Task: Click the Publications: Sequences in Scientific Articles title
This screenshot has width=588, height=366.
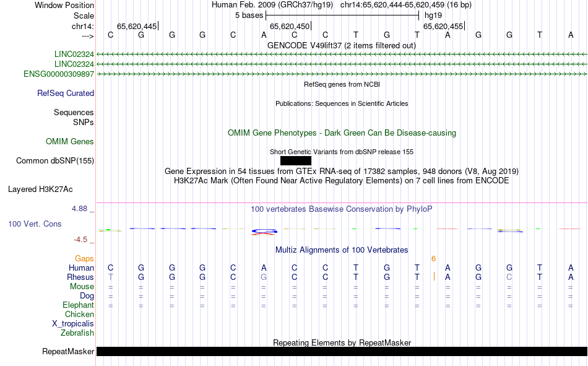Action: coord(342,103)
